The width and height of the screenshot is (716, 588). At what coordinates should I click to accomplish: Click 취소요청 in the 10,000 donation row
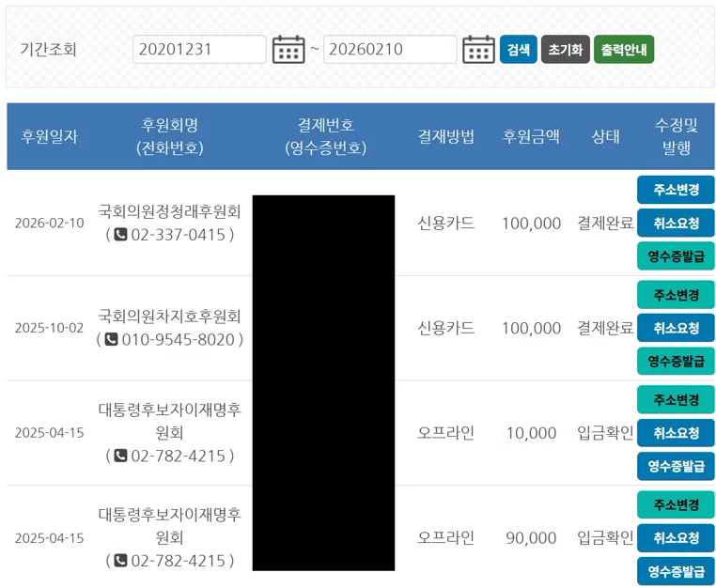pos(676,433)
